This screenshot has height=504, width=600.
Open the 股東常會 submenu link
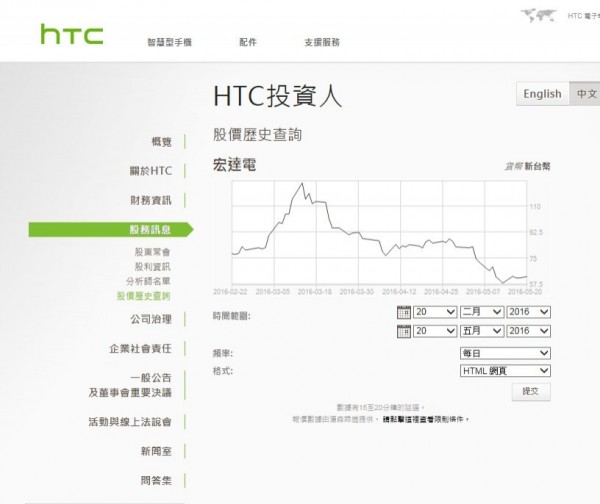click(x=152, y=252)
